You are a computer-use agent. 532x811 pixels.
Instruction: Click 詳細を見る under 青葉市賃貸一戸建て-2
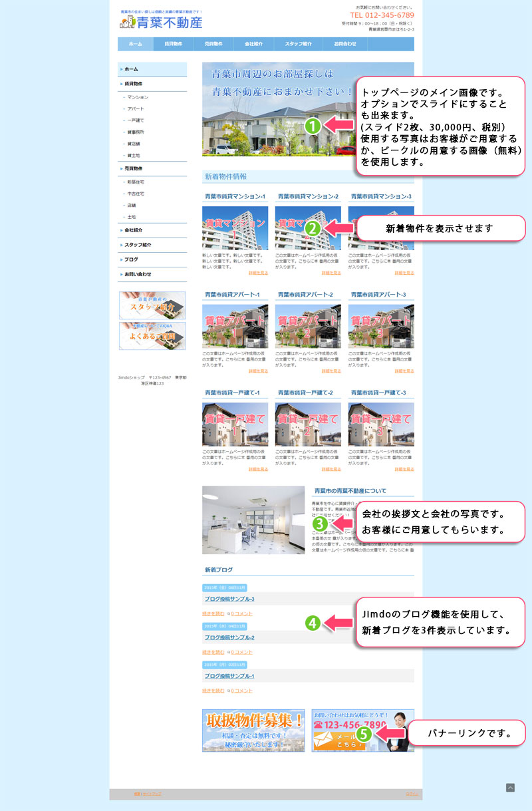coord(331,469)
